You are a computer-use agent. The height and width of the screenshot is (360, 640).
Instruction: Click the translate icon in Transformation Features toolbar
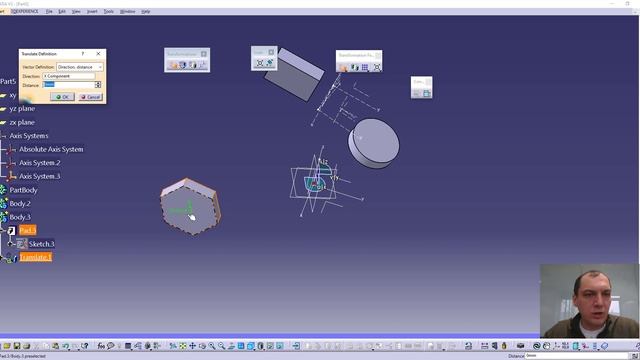click(343, 67)
